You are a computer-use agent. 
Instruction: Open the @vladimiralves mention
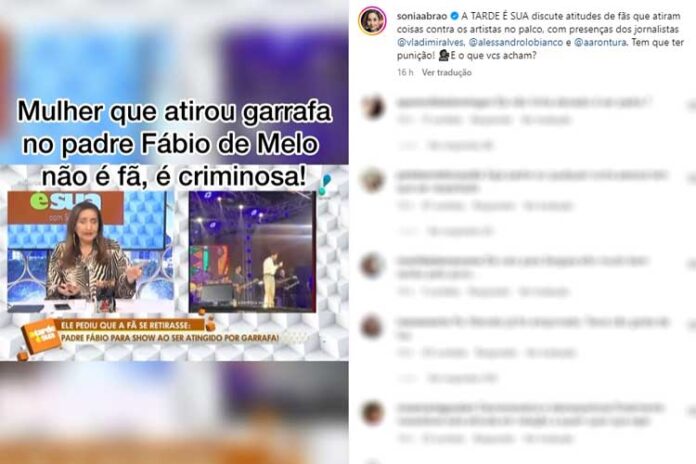pyautogui.click(x=431, y=43)
